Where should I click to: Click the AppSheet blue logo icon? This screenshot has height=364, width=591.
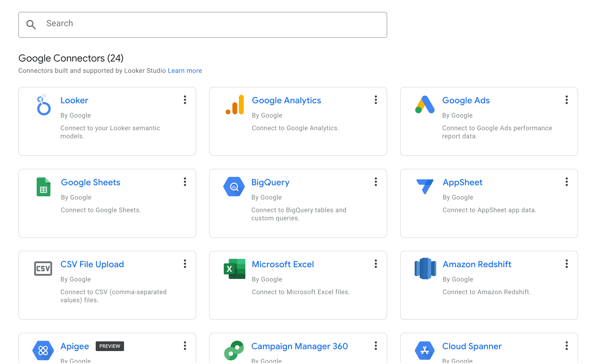tap(425, 186)
